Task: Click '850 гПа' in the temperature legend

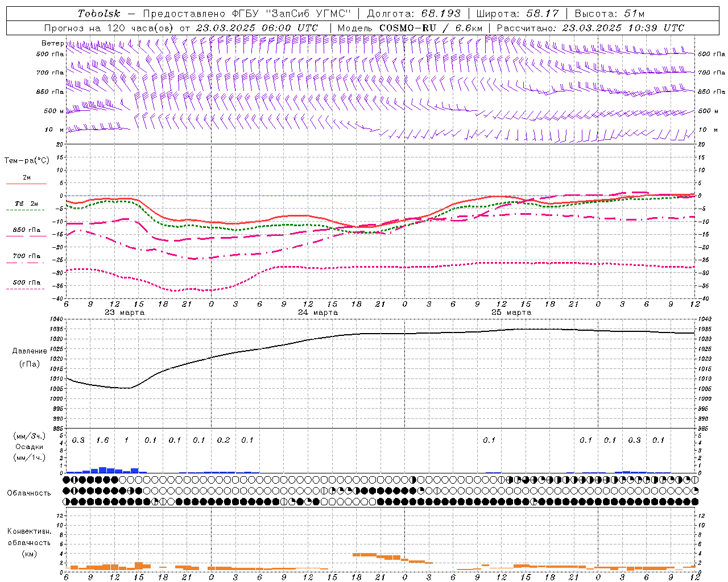Action: [27, 230]
